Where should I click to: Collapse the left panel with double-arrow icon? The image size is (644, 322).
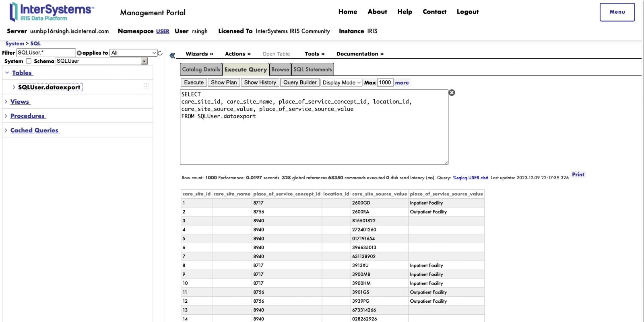click(x=172, y=55)
